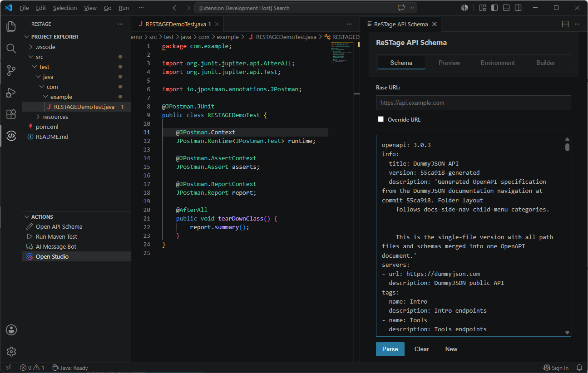Open the Run and Debug view
The height and width of the screenshot is (373, 588).
click(x=11, y=92)
